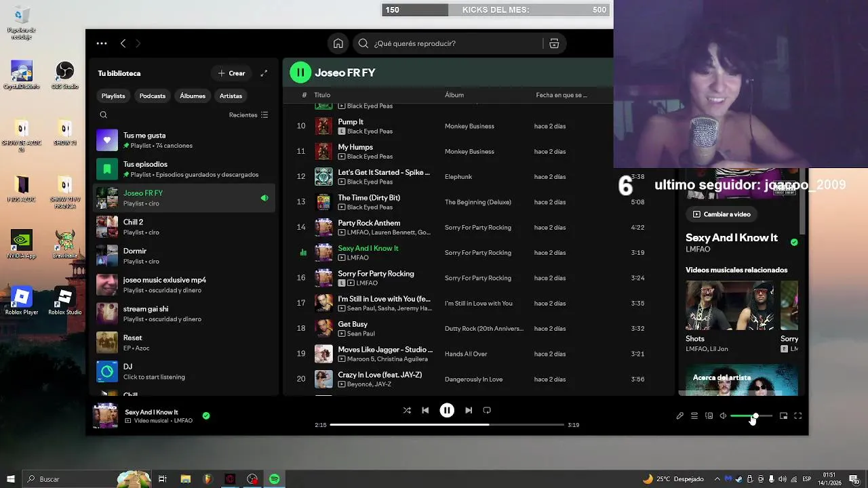Image resolution: width=868 pixels, height=488 pixels.
Task: Expand Tu biblioteca to full view
Action: pyautogui.click(x=264, y=73)
